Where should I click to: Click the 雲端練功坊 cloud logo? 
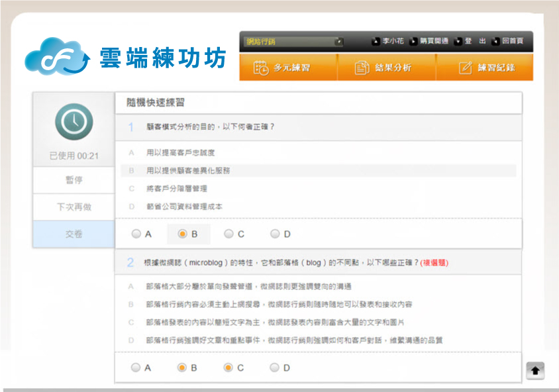56,57
